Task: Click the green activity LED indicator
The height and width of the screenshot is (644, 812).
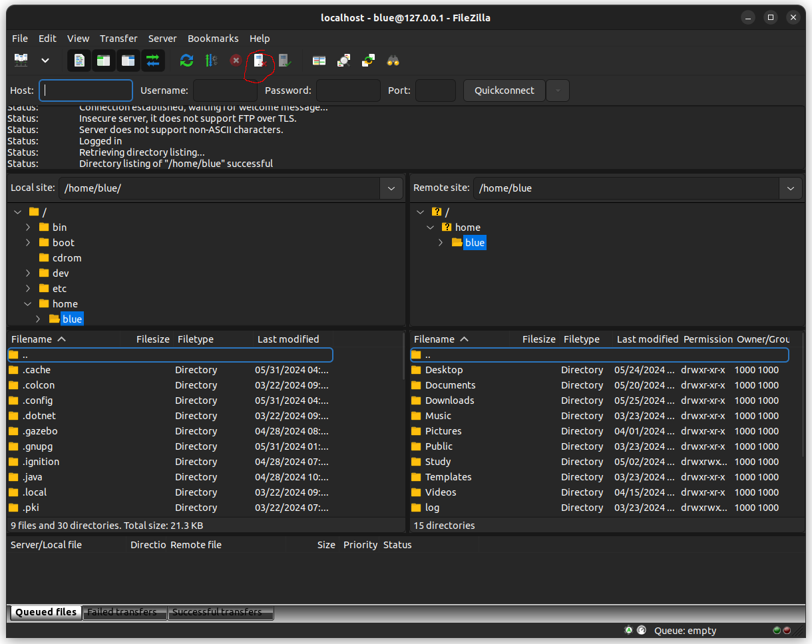Action: pos(777,630)
